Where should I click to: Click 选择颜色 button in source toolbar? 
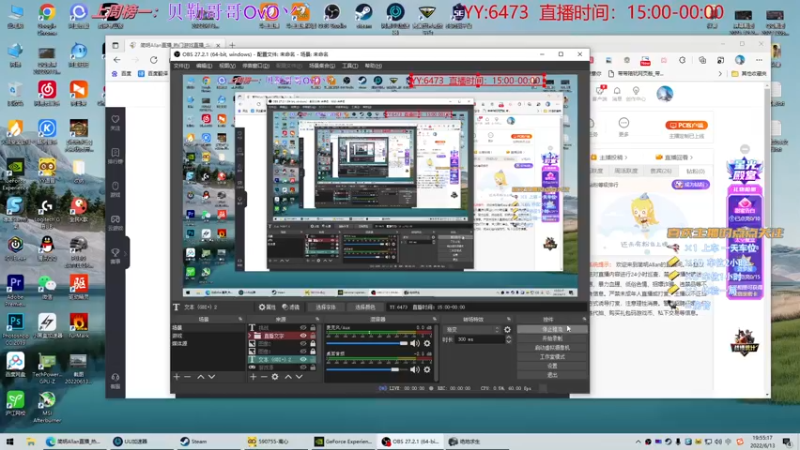click(x=365, y=307)
